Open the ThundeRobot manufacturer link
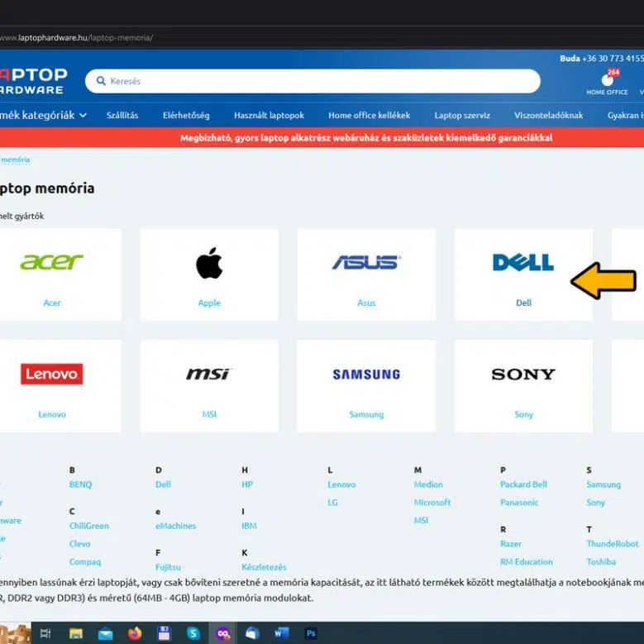This screenshot has width=644, height=644. (x=613, y=544)
